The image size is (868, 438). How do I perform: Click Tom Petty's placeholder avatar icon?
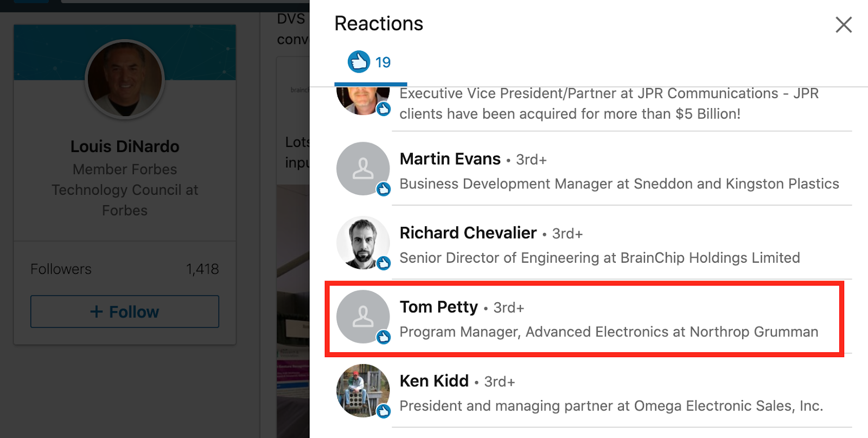coord(362,316)
